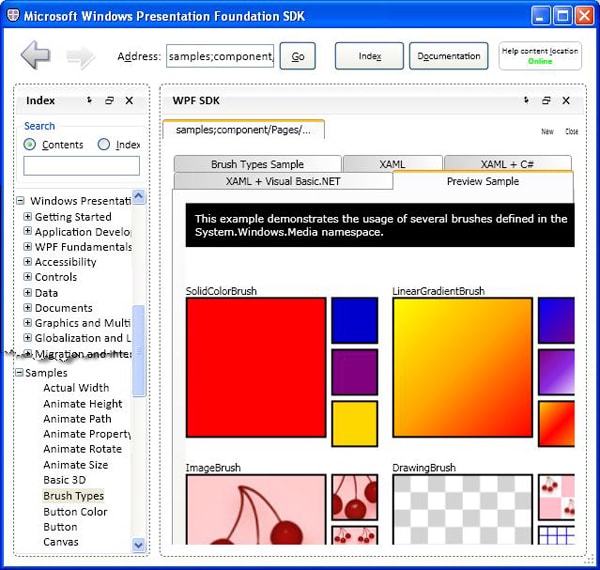Go back with the left arrow
Viewport: 600px width, 570px height.
pos(36,55)
